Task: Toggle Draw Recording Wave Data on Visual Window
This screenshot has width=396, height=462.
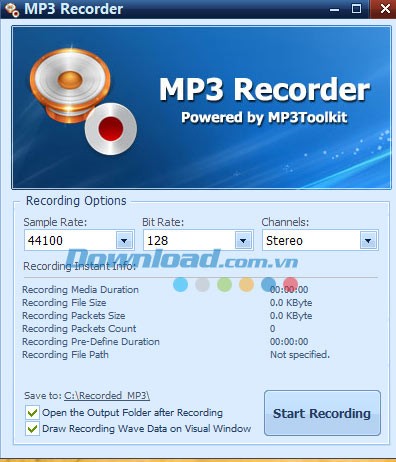Action: point(32,429)
